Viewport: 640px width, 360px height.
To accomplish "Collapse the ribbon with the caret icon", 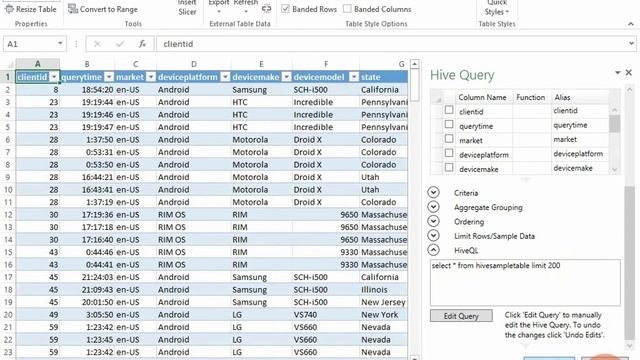I will pyautogui.click(x=631, y=24).
